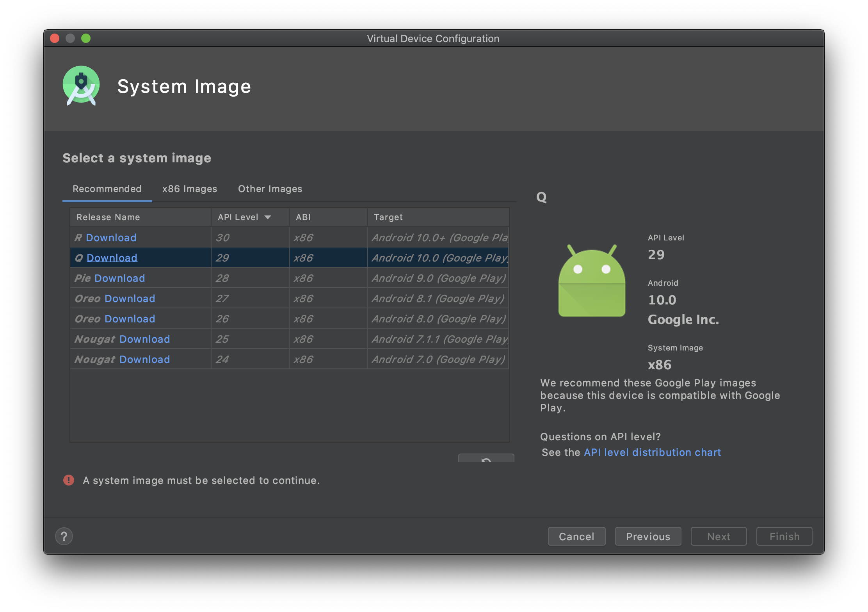Viewport: 868px width, 612px height.
Task: Click the help question mark icon
Action: [x=64, y=536]
